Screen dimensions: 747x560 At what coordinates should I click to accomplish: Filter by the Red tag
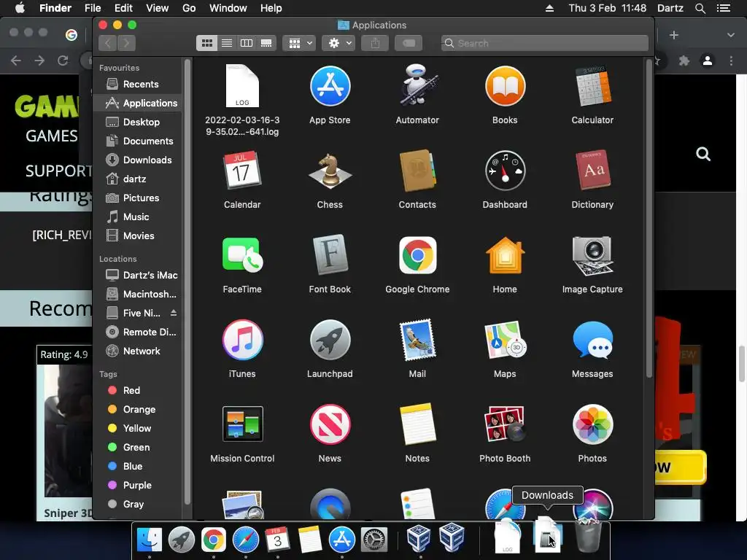[x=138, y=391]
